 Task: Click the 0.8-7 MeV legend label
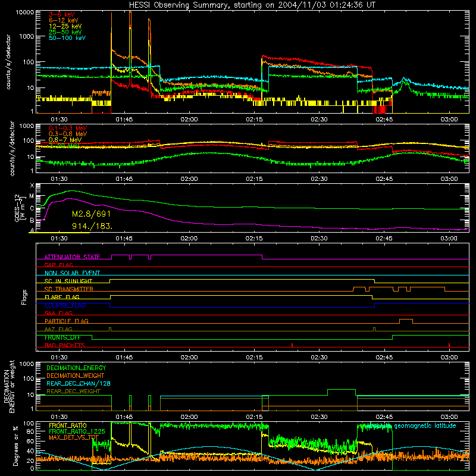65,140
